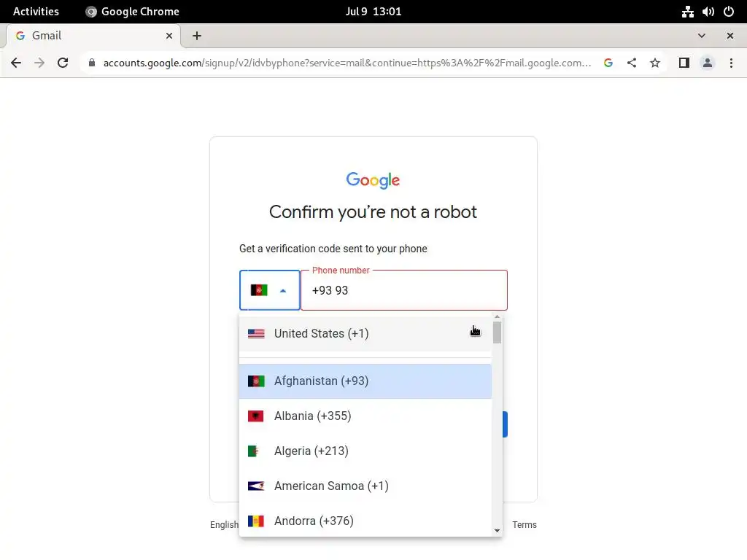Click the country list scroll-up arrow
The image size is (747, 560).
(x=497, y=316)
